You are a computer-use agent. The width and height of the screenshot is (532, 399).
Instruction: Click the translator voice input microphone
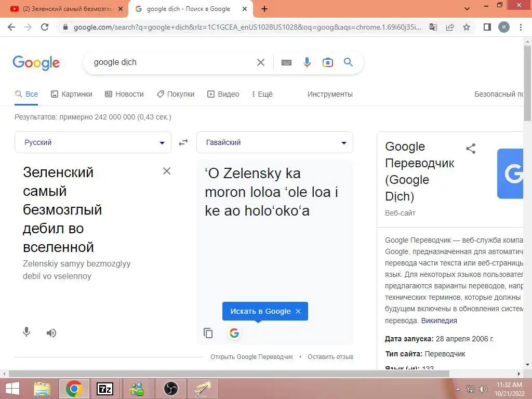[26, 332]
